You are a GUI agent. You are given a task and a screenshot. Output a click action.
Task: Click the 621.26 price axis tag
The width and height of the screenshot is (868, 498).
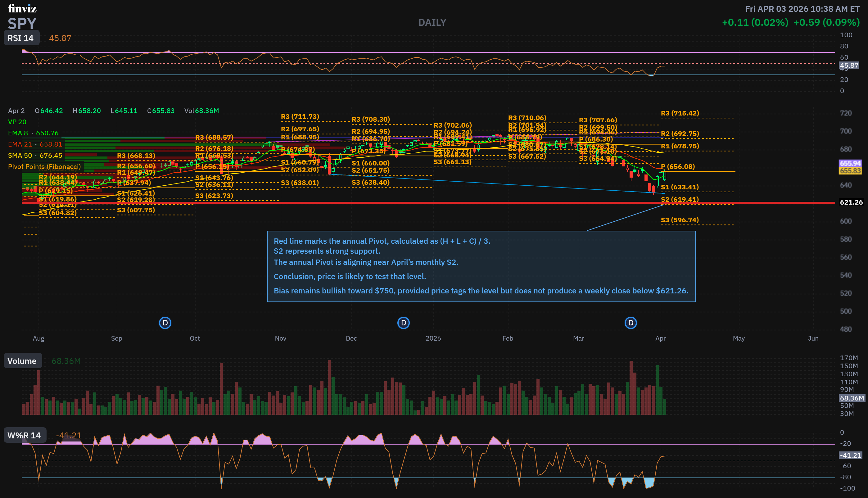tap(851, 202)
